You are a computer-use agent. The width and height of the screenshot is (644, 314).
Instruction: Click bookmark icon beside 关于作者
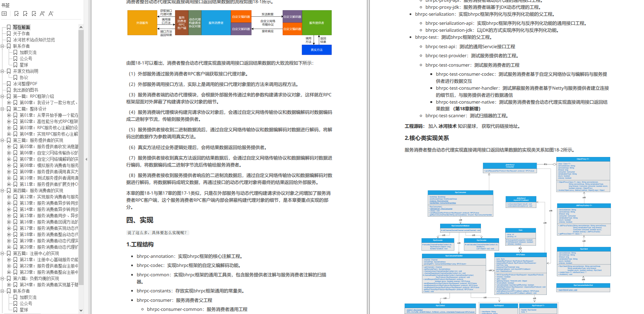click(x=9, y=33)
